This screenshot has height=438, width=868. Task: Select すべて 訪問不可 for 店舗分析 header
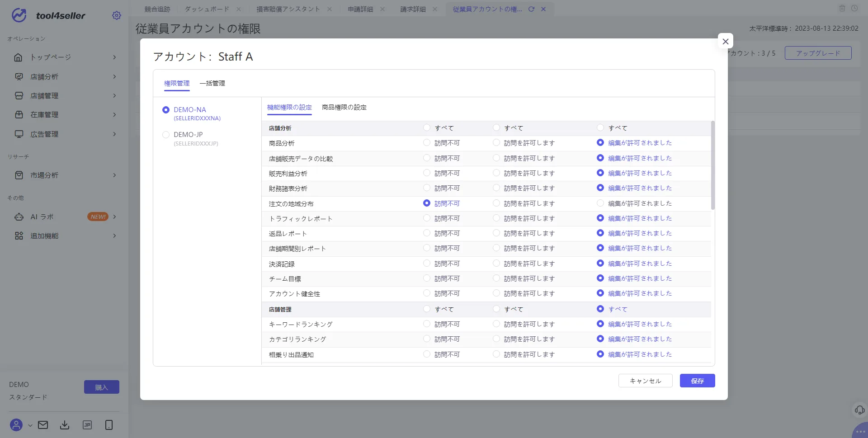pyautogui.click(x=427, y=128)
